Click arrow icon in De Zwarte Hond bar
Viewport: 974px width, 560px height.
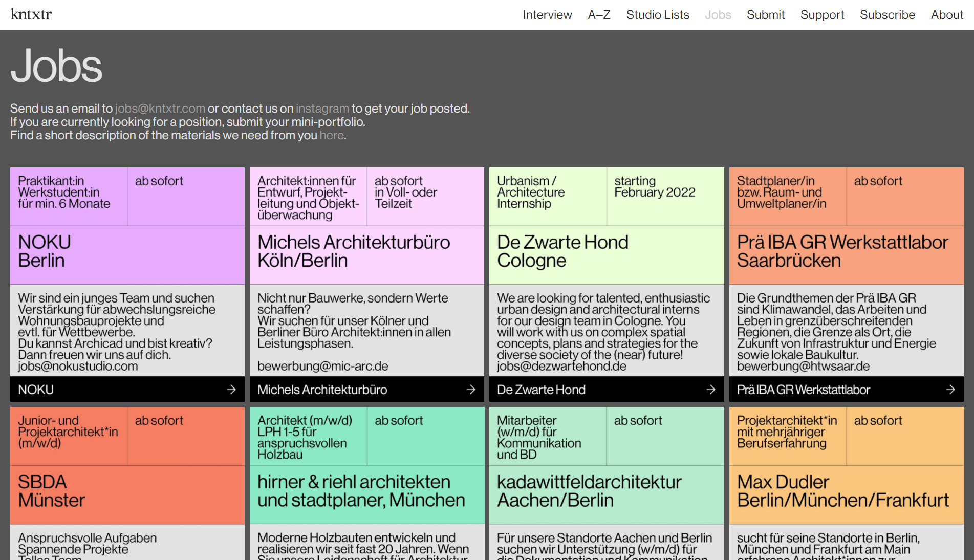pyautogui.click(x=710, y=390)
